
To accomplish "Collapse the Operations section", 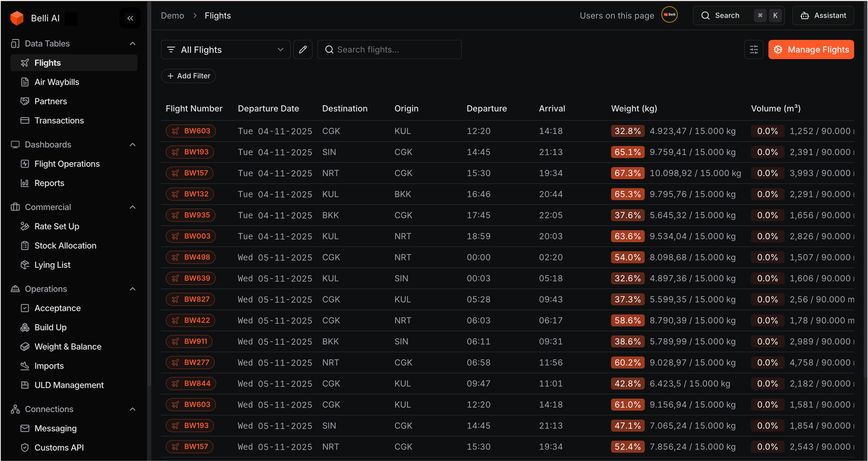I will pyautogui.click(x=132, y=289).
